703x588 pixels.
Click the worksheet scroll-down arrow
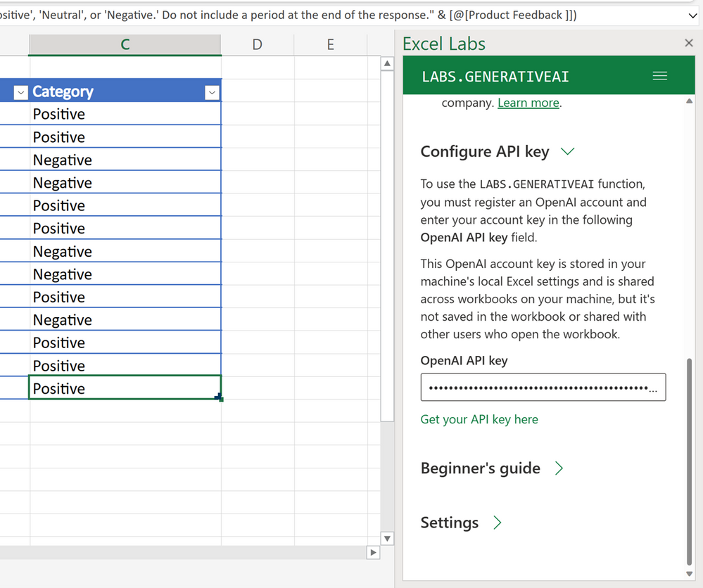(387, 538)
